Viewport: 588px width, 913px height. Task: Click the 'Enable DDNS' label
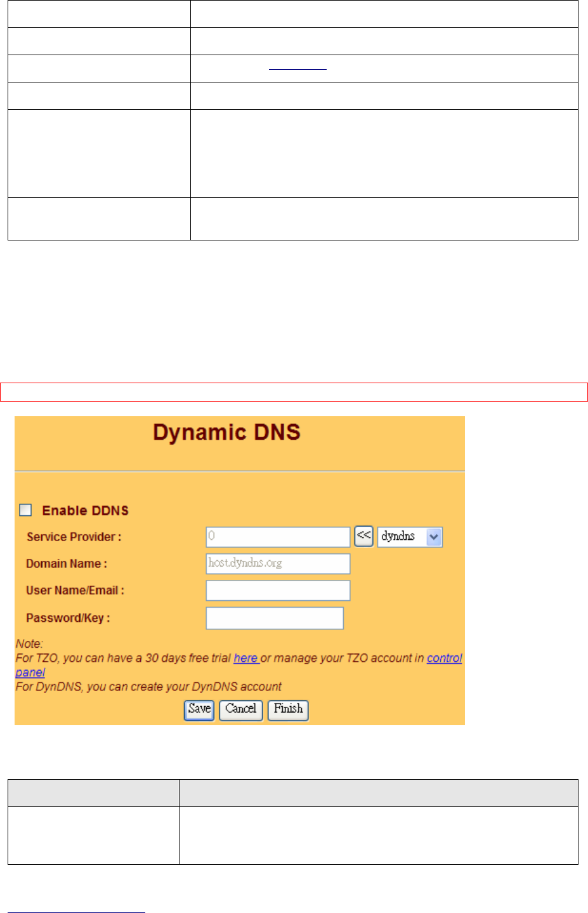(x=85, y=511)
